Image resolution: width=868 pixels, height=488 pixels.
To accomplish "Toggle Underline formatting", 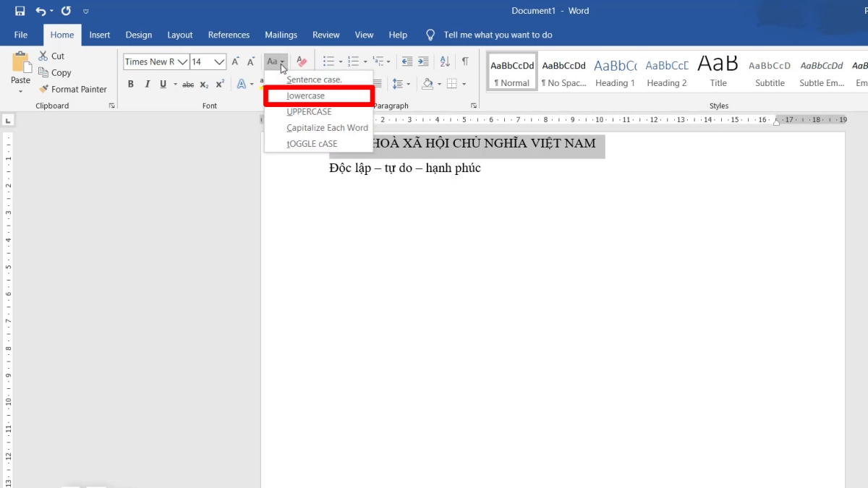I will pos(163,84).
